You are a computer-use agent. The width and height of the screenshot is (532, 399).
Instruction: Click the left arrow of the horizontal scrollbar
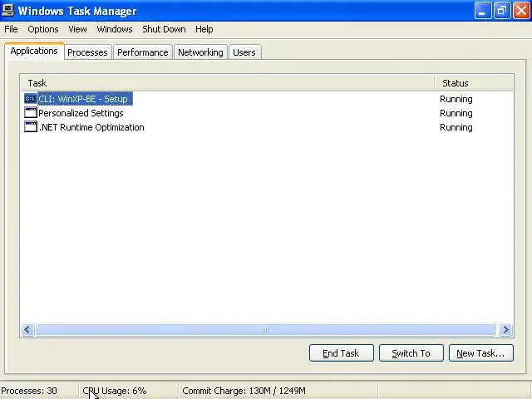click(x=27, y=329)
